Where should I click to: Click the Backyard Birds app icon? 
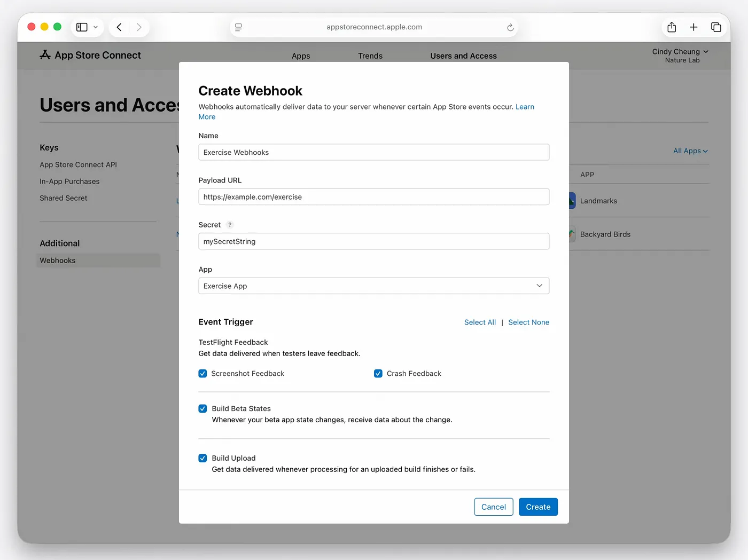(572, 234)
